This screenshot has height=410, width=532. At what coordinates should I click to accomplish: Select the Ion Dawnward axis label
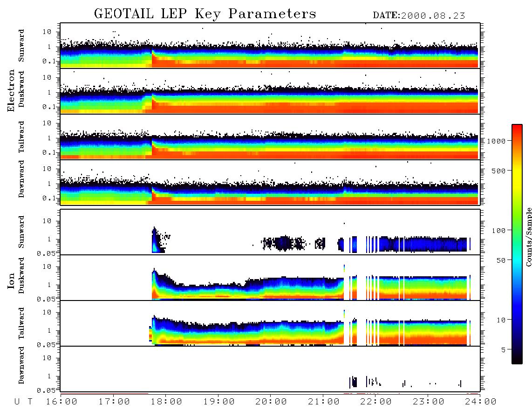point(21,365)
